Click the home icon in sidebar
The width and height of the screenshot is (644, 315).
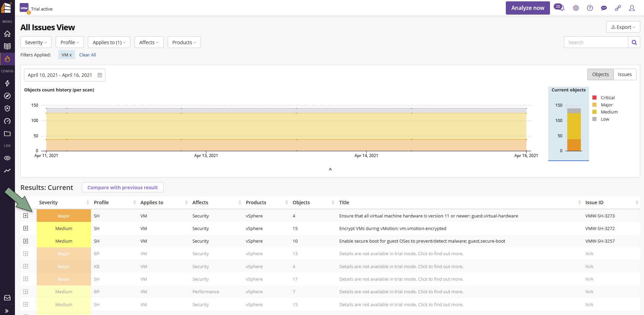[7, 34]
